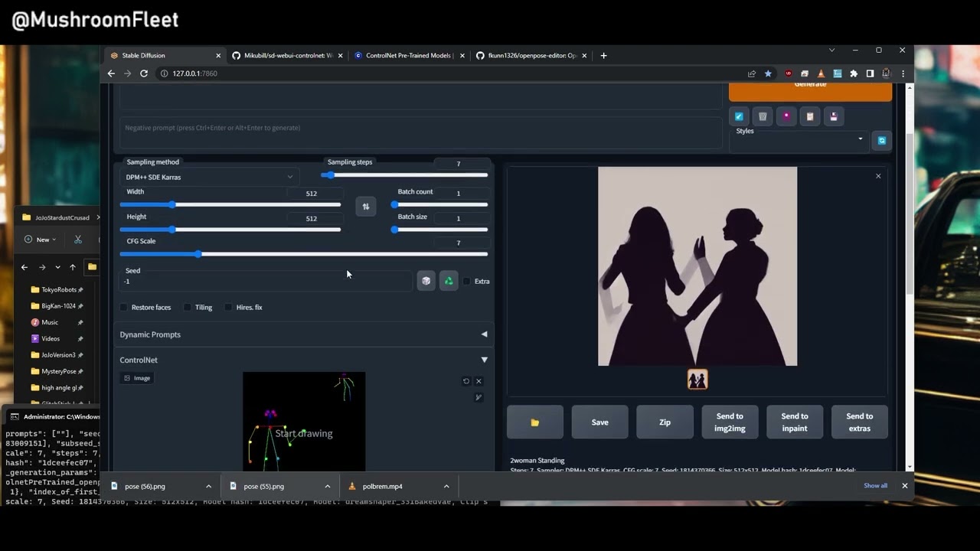Click the Height slider

tap(230, 230)
